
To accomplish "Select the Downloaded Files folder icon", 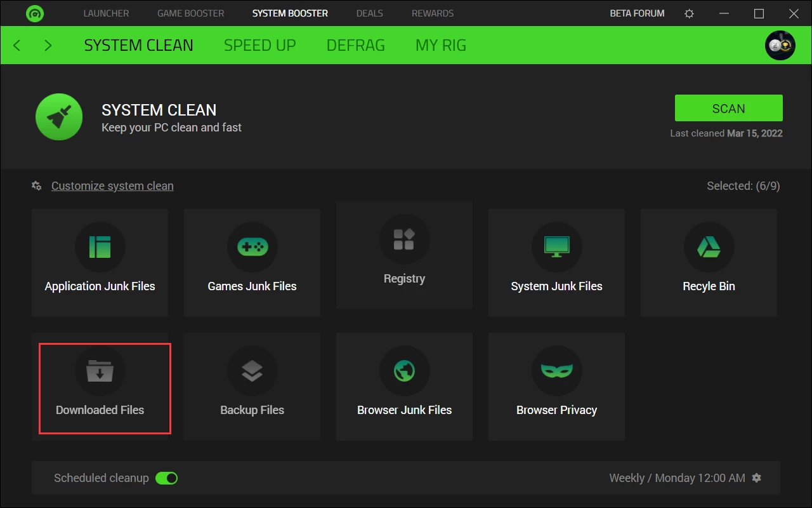I will pos(100,370).
